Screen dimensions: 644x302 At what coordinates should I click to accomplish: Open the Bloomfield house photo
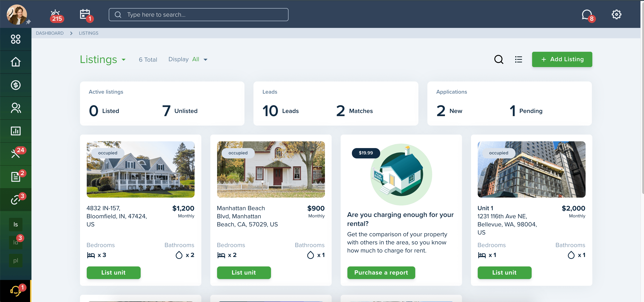click(140, 169)
